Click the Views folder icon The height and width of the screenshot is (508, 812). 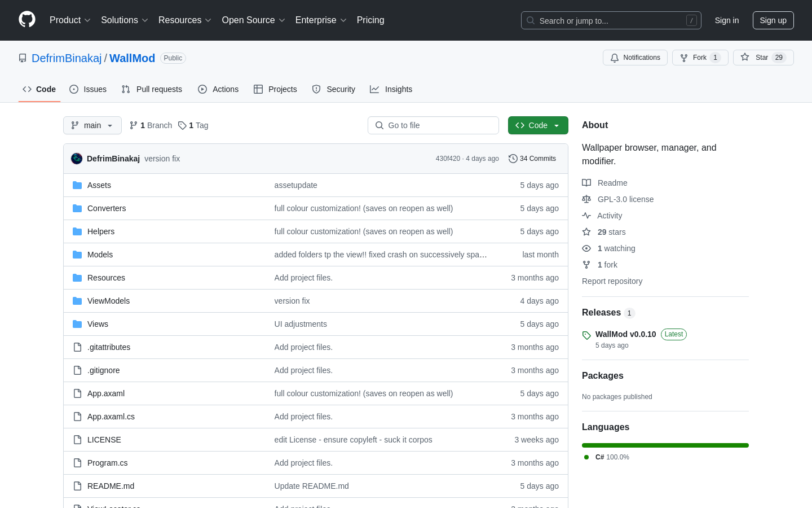click(x=77, y=324)
